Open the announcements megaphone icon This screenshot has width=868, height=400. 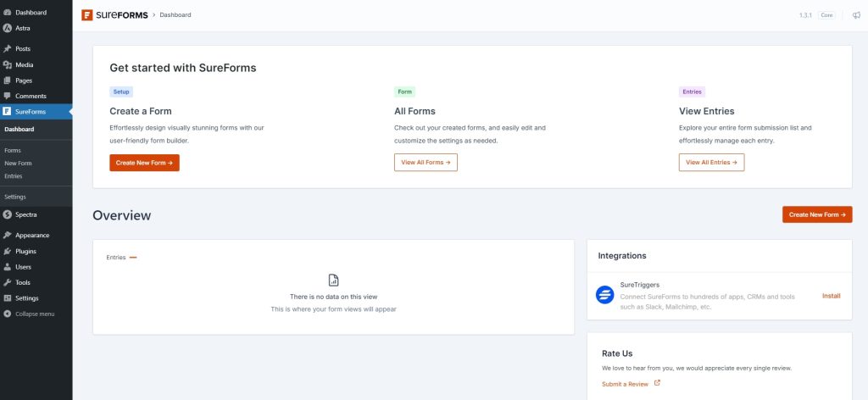[856, 15]
